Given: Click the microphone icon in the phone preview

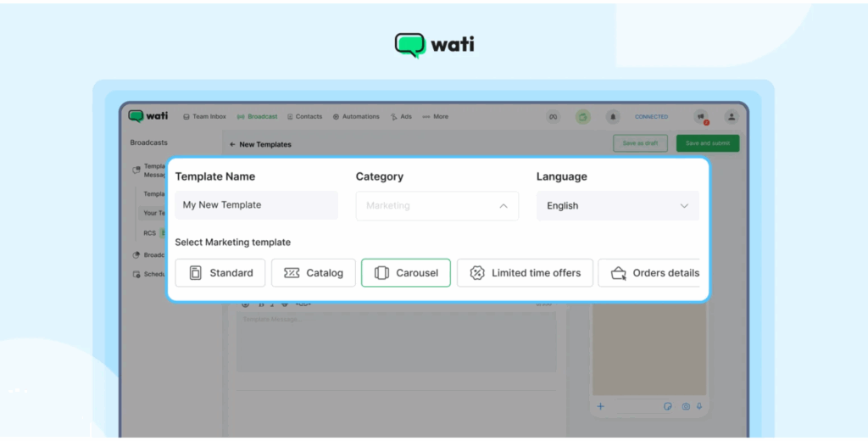Looking at the screenshot, I should coord(699,406).
